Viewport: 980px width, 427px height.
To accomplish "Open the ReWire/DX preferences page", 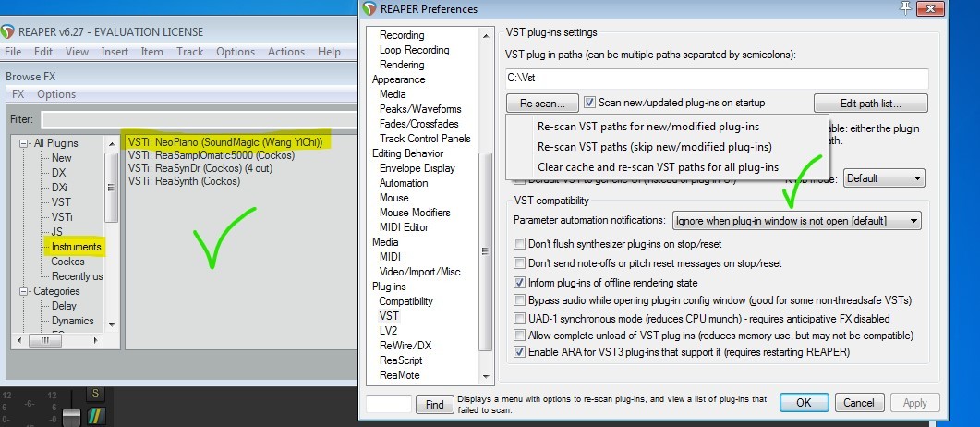I will point(405,346).
